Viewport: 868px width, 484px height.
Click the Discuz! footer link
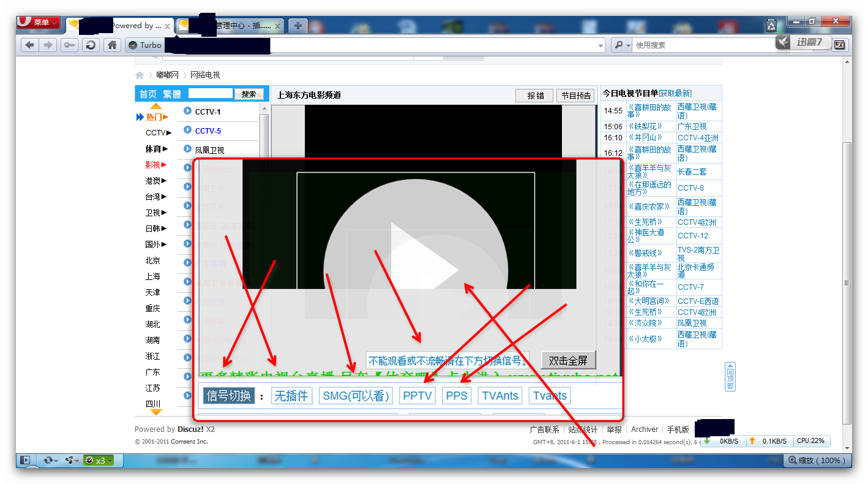(190, 429)
